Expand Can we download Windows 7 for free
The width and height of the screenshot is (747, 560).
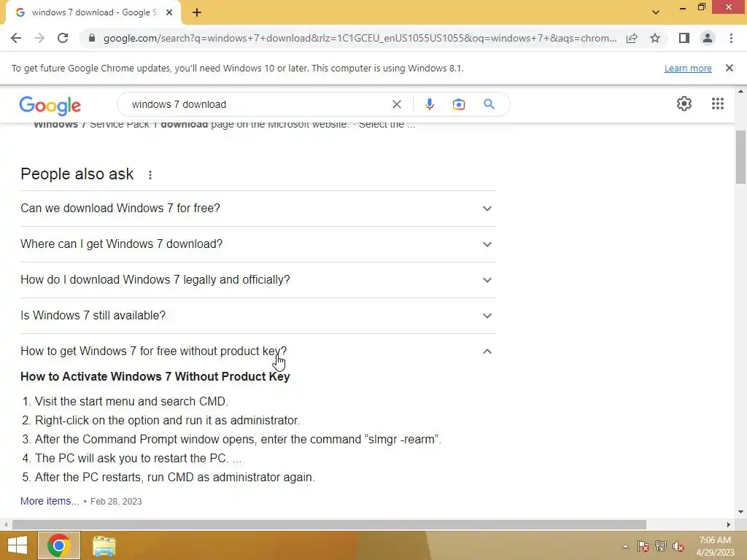click(258, 209)
